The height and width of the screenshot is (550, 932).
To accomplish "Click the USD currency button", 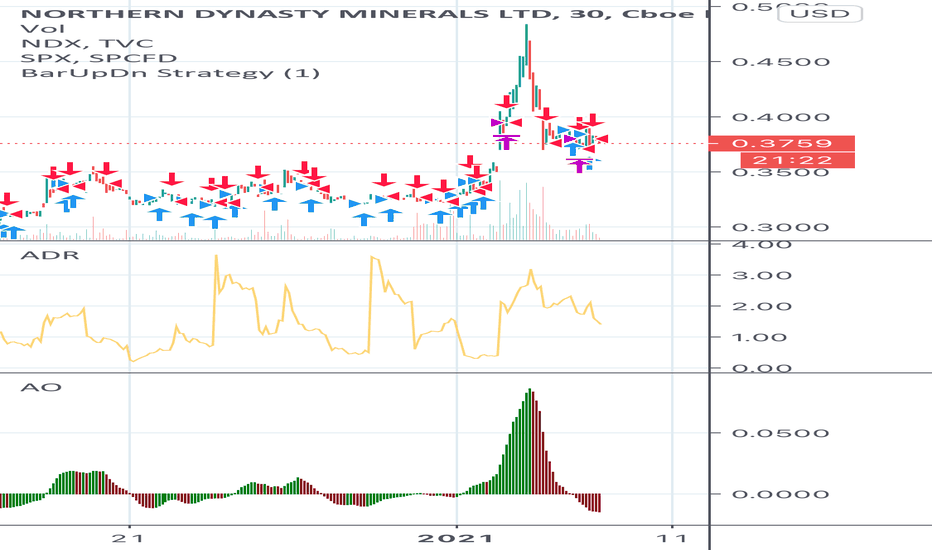I will pyautogui.click(x=820, y=13).
